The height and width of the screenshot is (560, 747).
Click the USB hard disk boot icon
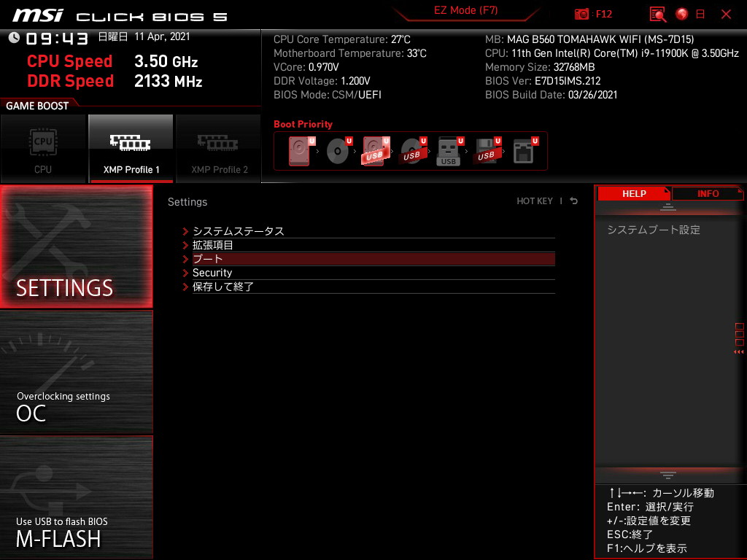coord(376,151)
